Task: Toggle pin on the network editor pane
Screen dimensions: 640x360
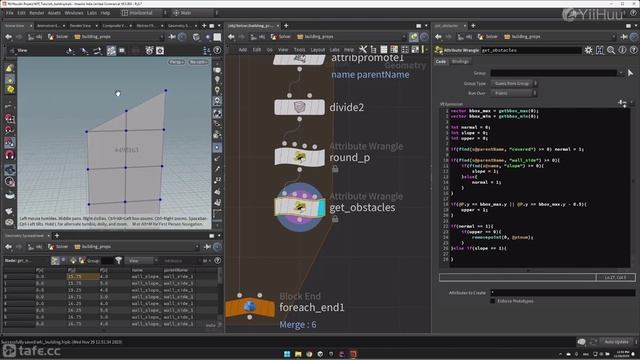Action: pyautogui.click(x=413, y=37)
